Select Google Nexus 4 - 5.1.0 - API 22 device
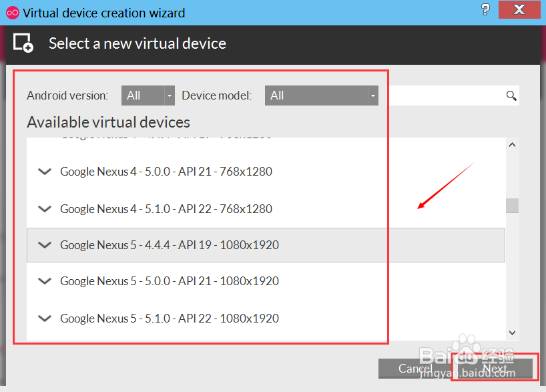Image resolution: width=546 pixels, height=392 pixels. pyautogui.click(x=266, y=209)
